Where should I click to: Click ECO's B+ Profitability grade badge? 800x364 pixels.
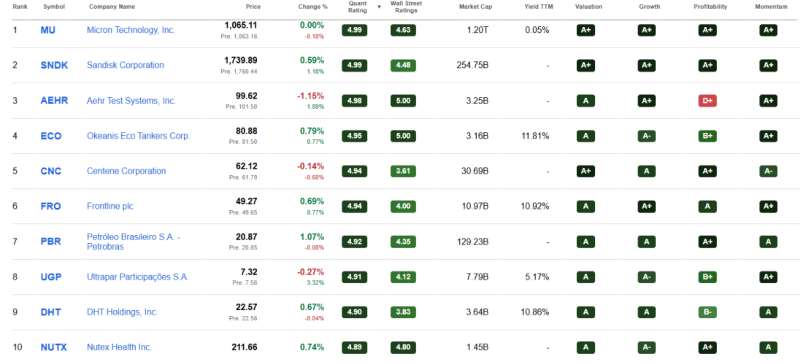pyautogui.click(x=708, y=136)
